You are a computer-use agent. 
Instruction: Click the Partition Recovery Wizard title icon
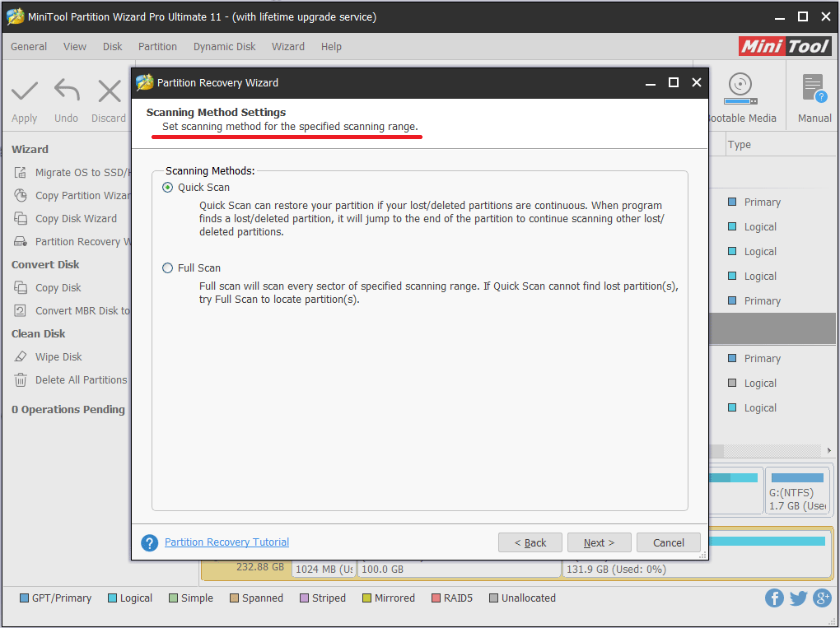(x=145, y=82)
